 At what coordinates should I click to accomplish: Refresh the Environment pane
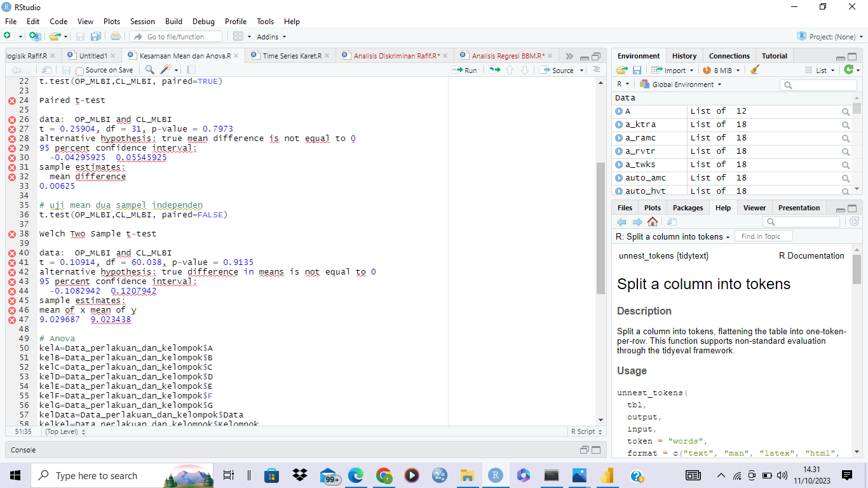pos(848,70)
